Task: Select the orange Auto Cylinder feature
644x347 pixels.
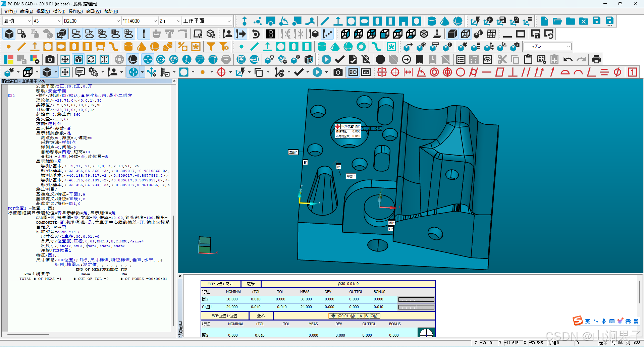Action: pyautogui.click(x=128, y=47)
